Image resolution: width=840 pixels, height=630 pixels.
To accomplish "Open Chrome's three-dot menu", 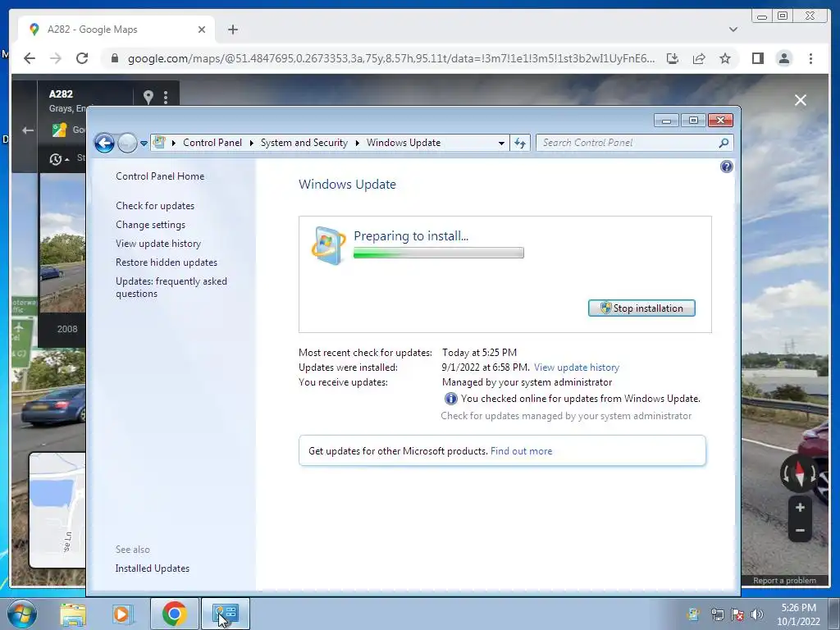I will tap(810, 58).
